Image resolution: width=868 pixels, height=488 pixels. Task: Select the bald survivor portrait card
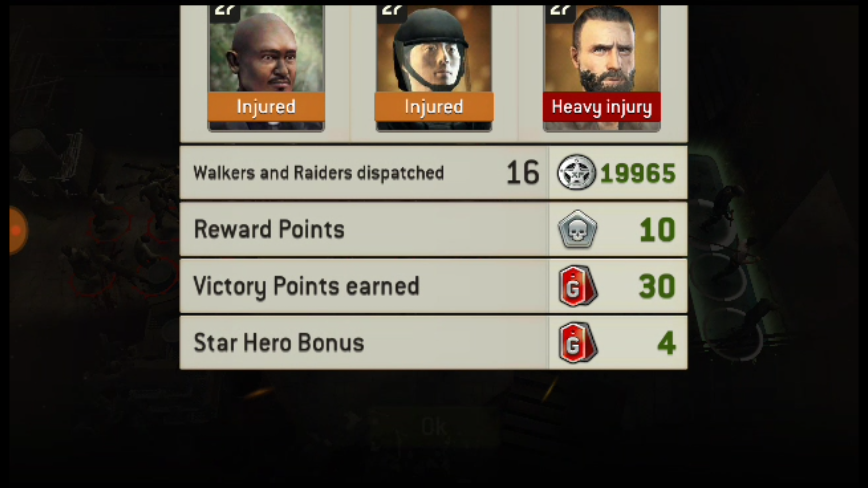pos(266,68)
